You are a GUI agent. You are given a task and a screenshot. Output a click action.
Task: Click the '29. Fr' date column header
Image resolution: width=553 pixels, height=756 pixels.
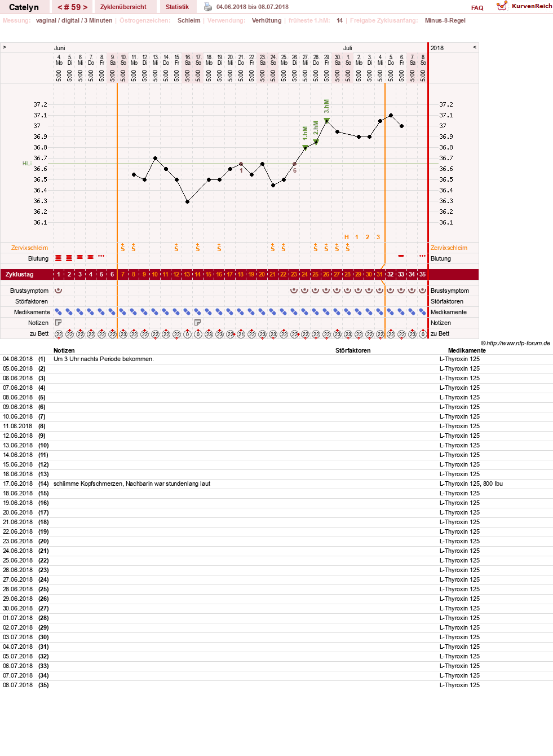[x=326, y=60]
